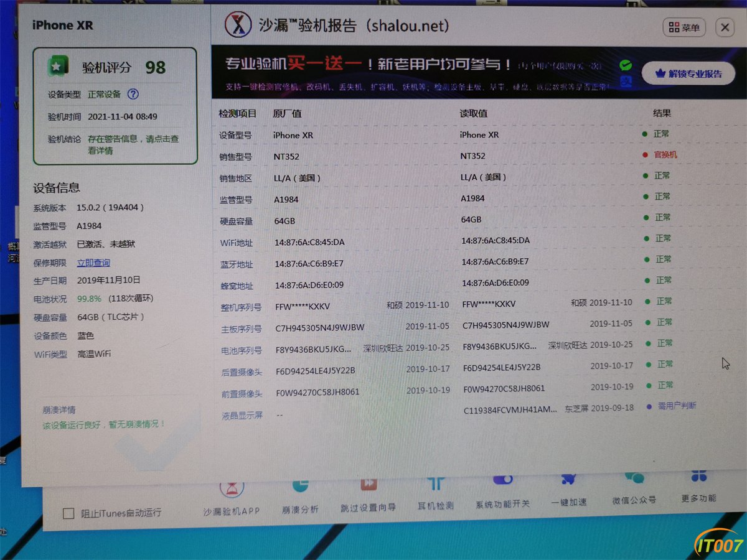Screen dimensions: 747x560
Task: Click LL/A（美国） in the 原厂值 column
Action: click(298, 178)
